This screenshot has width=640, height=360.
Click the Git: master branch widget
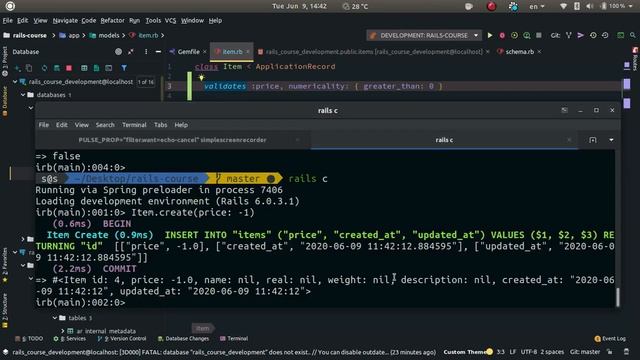585,352
